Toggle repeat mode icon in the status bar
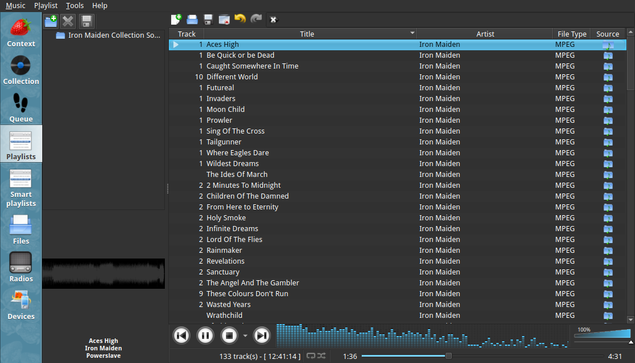Image resolution: width=635 pixels, height=363 pixels. 311,356
